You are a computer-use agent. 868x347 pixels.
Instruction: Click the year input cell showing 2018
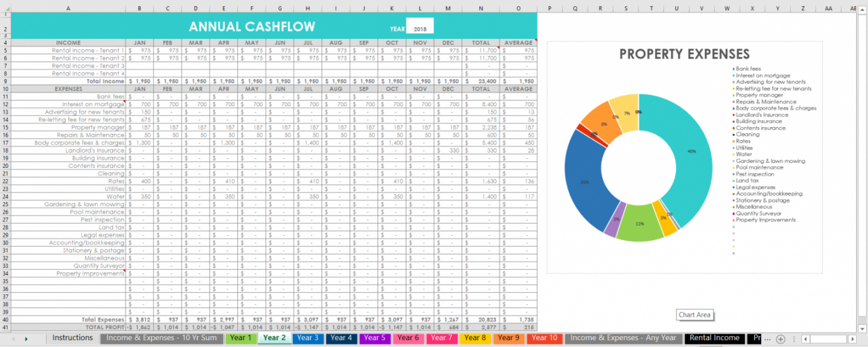point(420,28)
